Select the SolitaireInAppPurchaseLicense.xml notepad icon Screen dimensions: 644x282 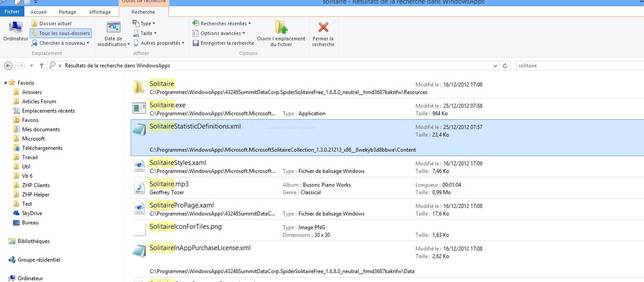(139, 251)
